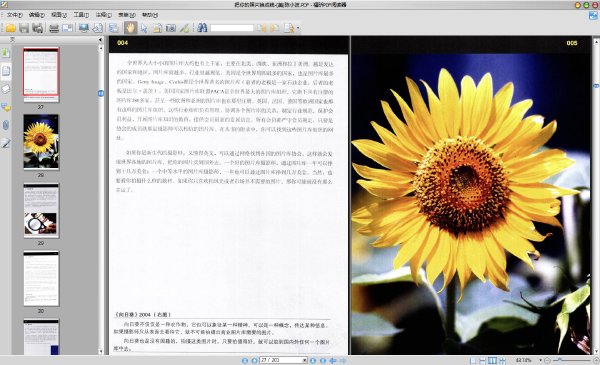Print the document using the printer icon
This screenshot has height=365, width=600.
(54, 28)
